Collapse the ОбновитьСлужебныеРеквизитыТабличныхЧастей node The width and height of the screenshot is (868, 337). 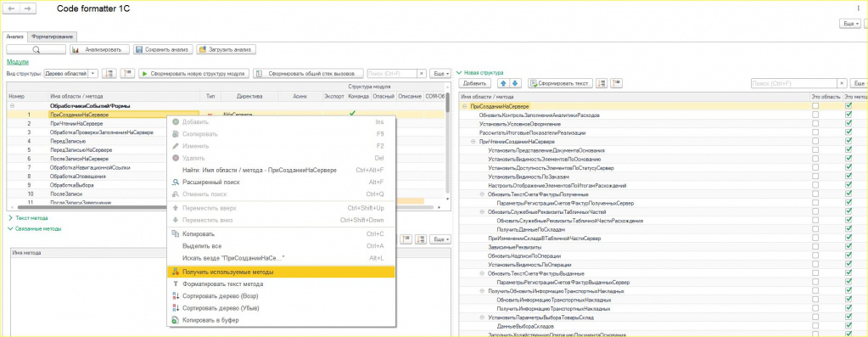(482, 212)
